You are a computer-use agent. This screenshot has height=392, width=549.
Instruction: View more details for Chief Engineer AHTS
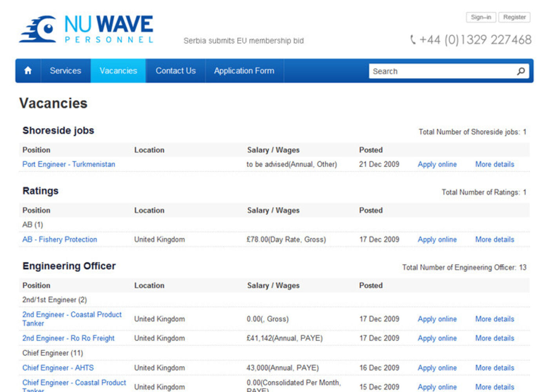[x=494, y=368]
